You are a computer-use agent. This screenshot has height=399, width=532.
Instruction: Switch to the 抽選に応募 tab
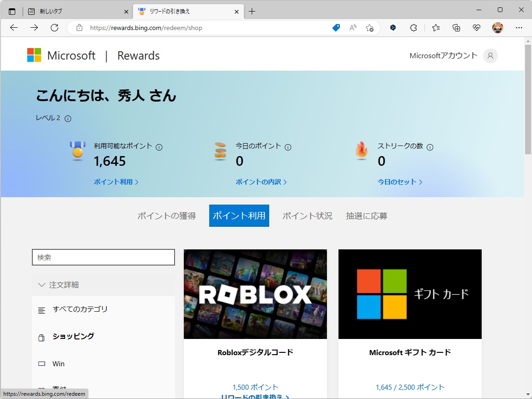[x=367, y=215]
